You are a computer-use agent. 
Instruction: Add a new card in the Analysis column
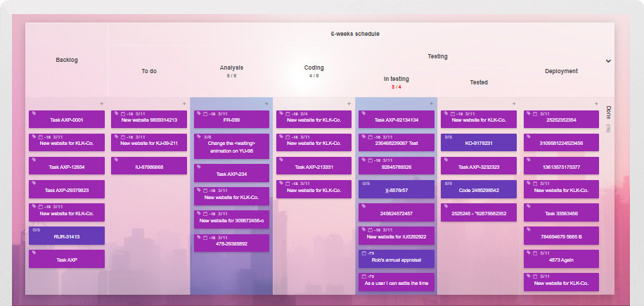[x=266, y=103]
